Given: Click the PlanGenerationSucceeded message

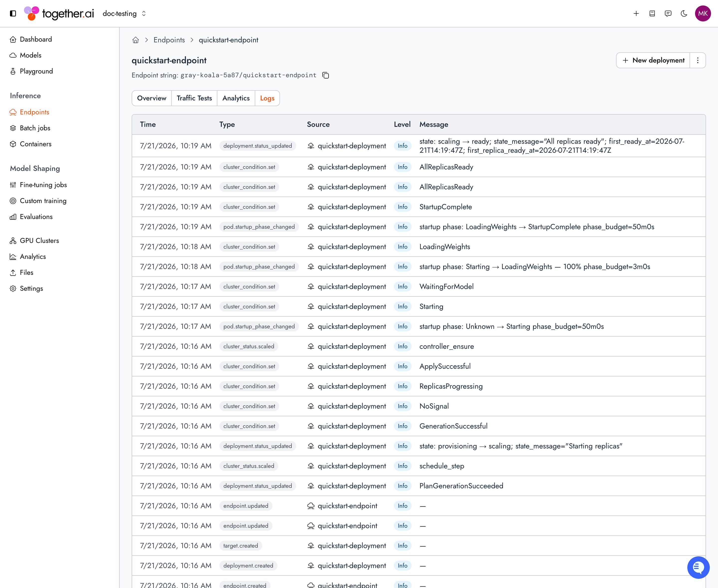Looking at the screenshot, I should click(461, 486).
